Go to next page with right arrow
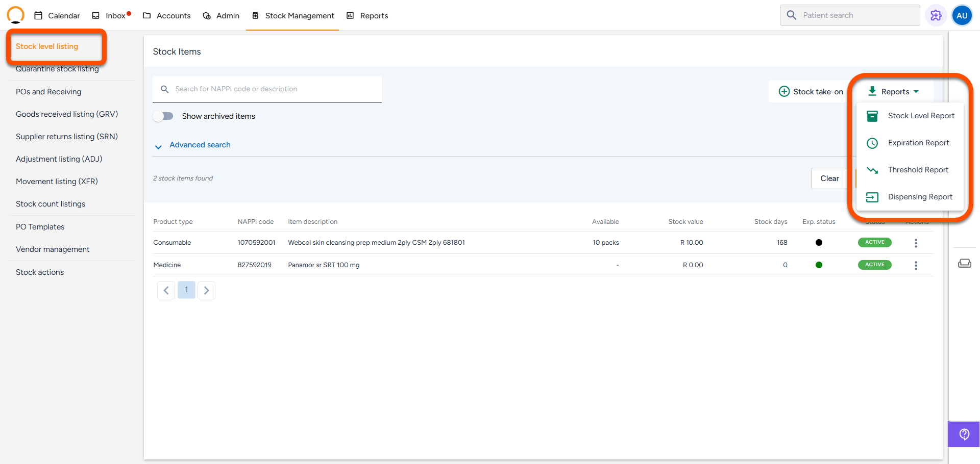 [x=206, y=290]
